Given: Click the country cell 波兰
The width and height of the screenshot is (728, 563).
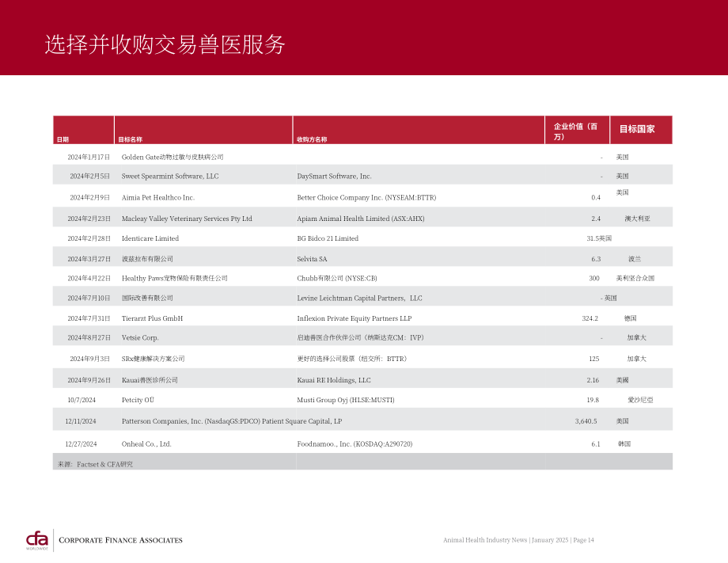Looking at the screenshot, I should [x=635, y=259].
